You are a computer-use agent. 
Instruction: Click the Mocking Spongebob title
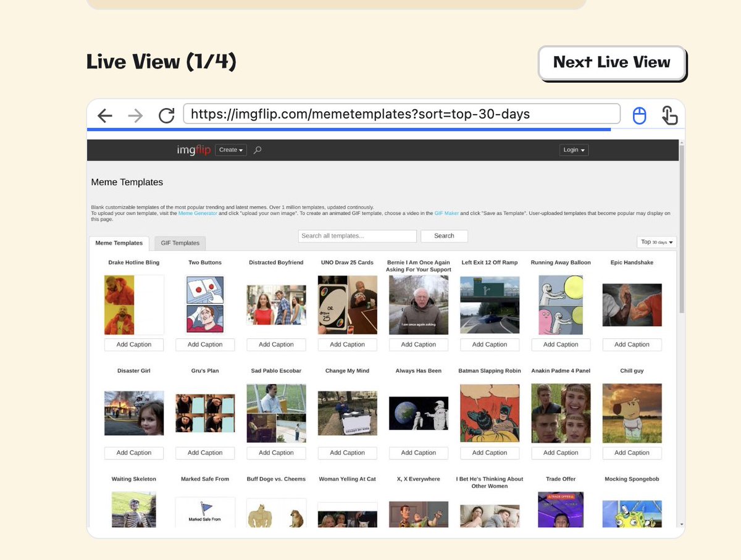(x=632, y=479)
